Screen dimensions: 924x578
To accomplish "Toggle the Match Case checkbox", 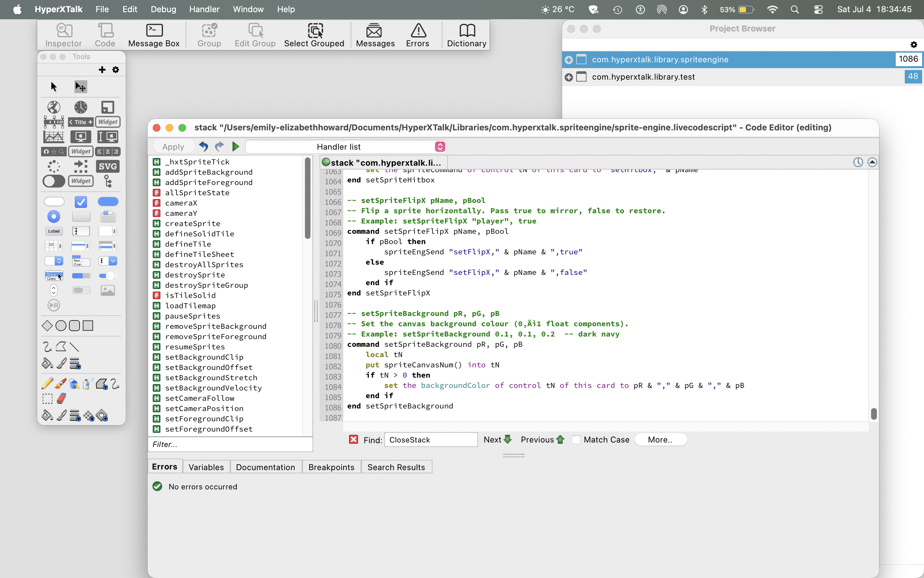I will (x=577, y=440).
